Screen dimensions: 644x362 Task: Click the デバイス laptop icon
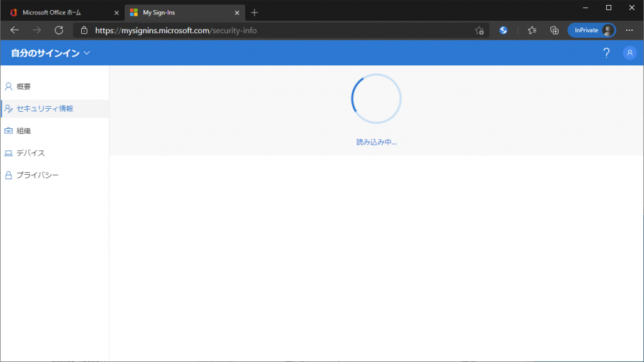(x=8, y=153)
